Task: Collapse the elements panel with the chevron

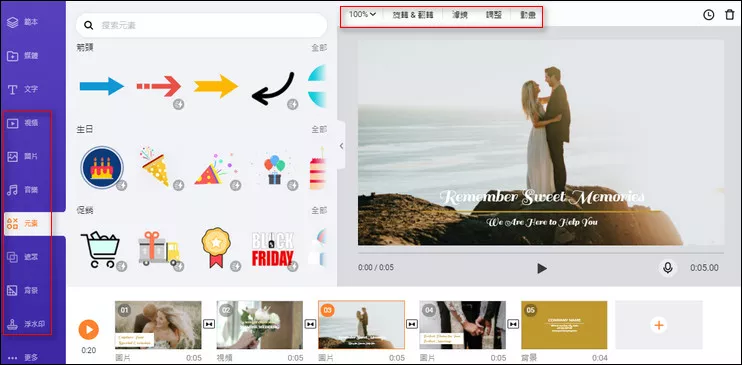Action: 341,146
